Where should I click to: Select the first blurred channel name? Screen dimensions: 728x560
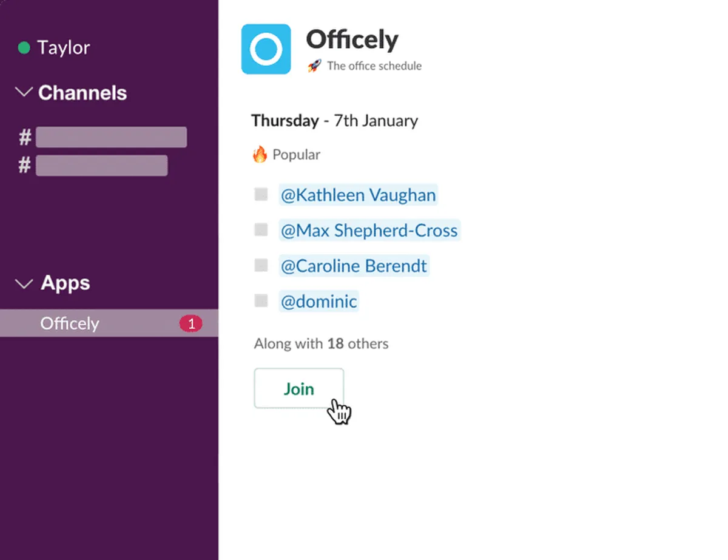coord(111,138)
